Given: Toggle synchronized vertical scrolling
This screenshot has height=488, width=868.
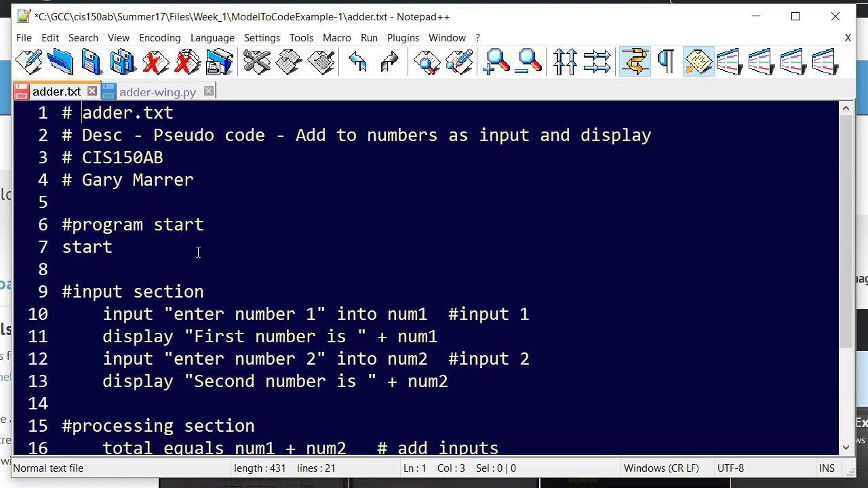Looking at the screenshot, I should click(565, 62).
